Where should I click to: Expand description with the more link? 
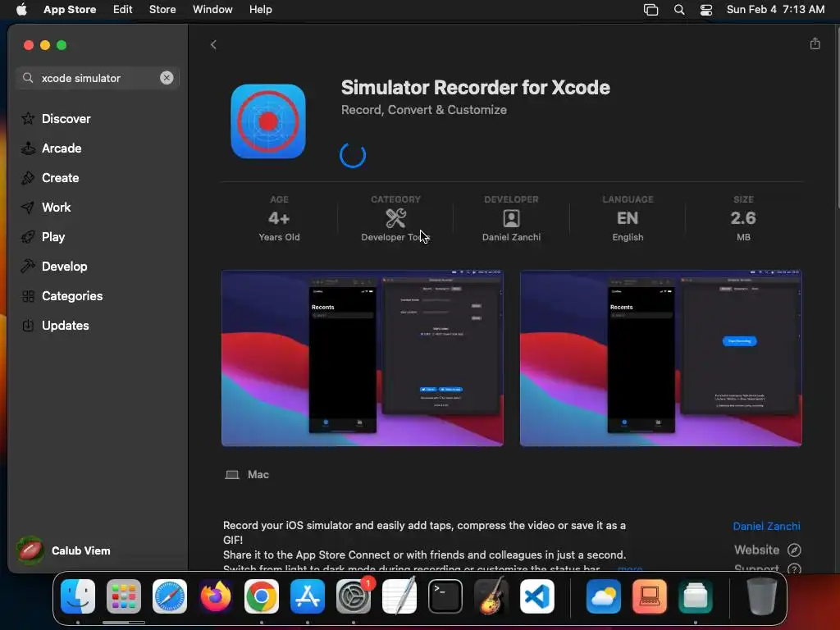(x=629, y=568)
